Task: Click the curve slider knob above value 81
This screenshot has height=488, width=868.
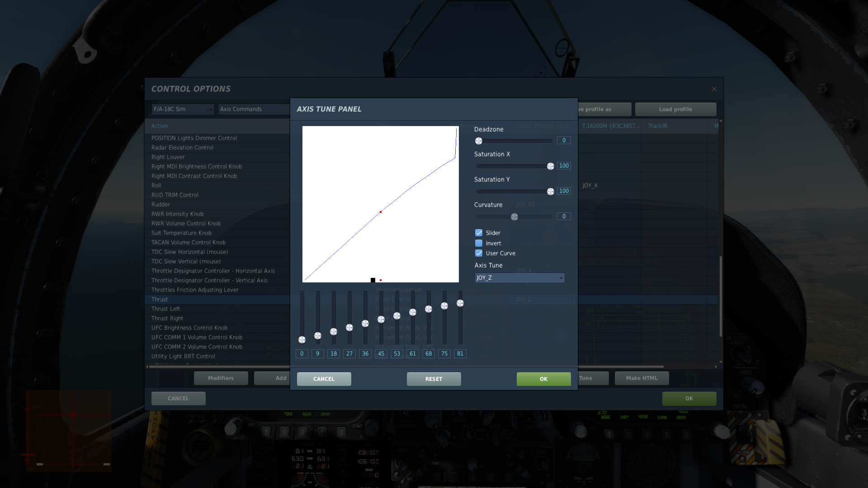Action: 460,303
